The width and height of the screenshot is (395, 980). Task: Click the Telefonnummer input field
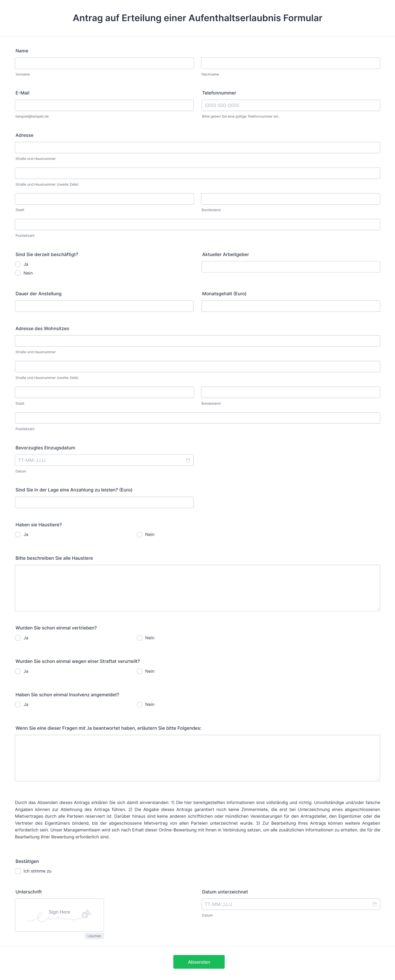point(291,105)
